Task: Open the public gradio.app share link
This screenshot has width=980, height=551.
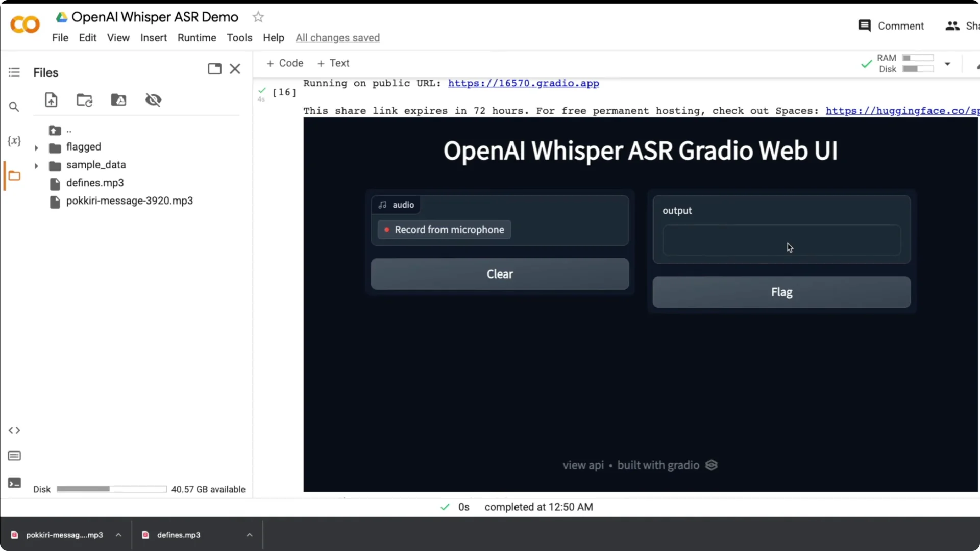Action: click(524, 83)
